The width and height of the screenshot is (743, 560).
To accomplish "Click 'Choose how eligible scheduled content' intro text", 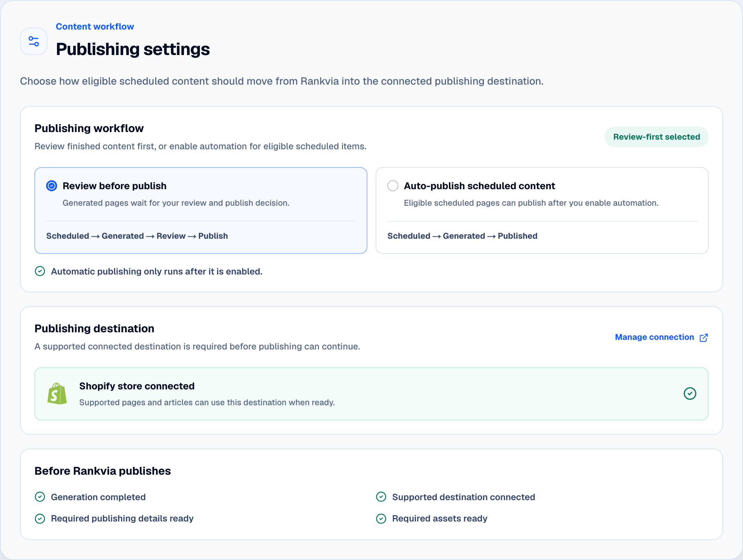I will (282, 81).
